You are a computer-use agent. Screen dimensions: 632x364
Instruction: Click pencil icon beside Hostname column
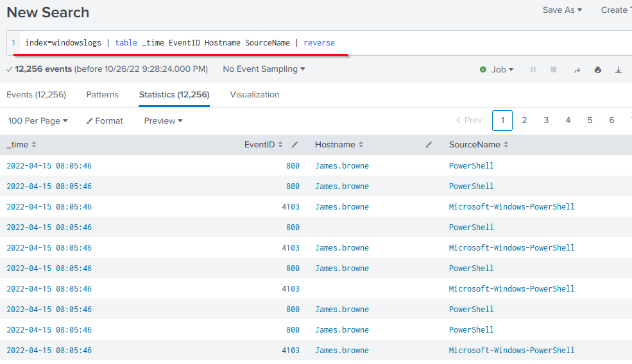pos(429,145)
